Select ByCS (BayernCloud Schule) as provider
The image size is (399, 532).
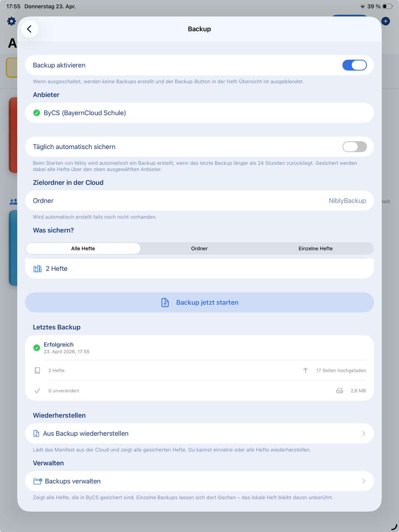point(199,113)
